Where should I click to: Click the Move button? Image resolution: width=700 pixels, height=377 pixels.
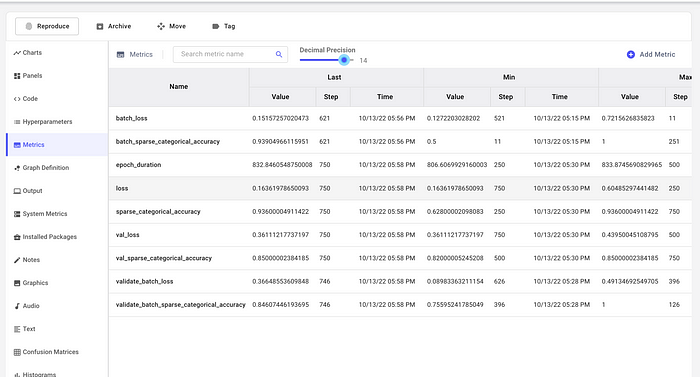(171, 26)
